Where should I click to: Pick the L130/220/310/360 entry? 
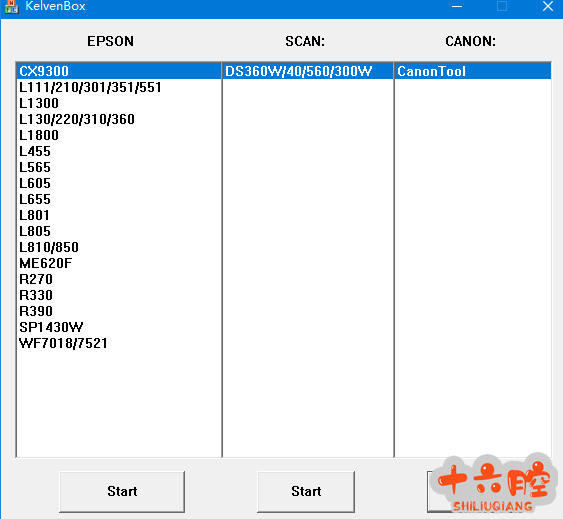[119, 119]
